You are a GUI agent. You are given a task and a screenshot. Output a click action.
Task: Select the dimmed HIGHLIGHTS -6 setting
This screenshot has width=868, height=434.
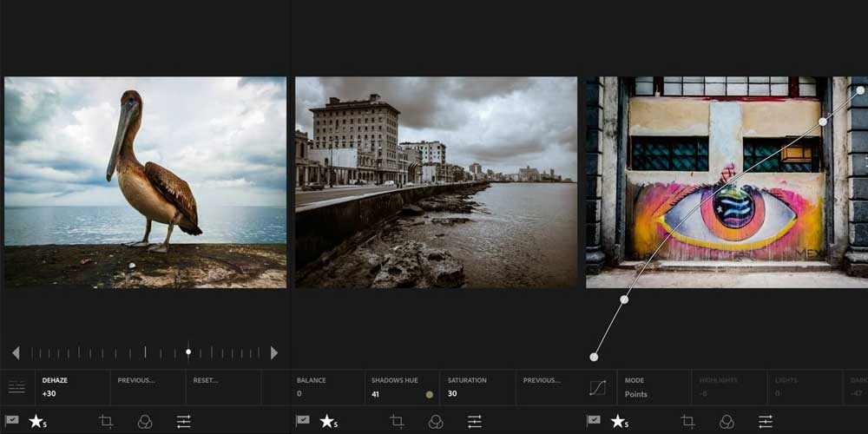(x=729, y=387)
